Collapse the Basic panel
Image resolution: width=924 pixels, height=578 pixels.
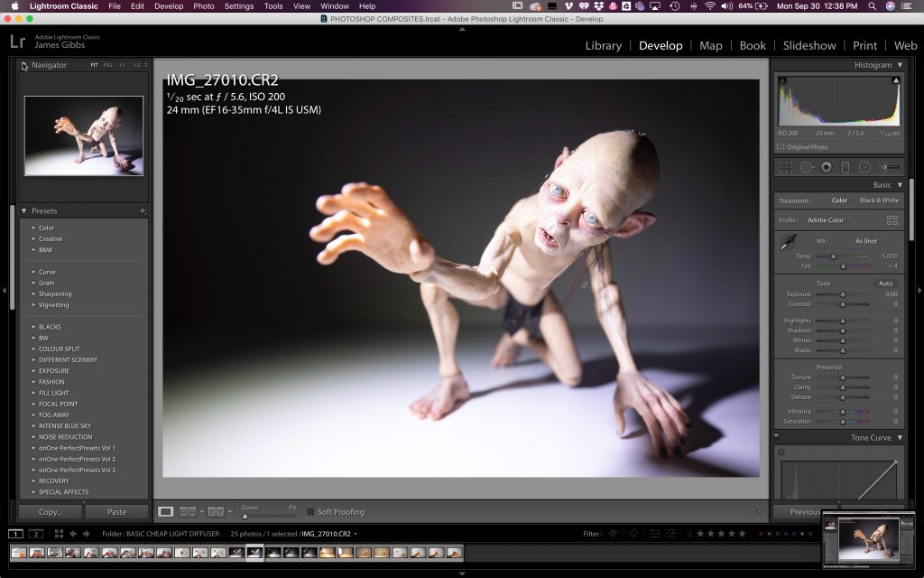click(x=900, y=184)
